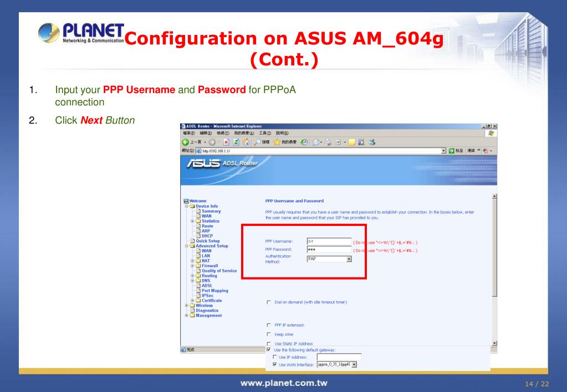Click the Use IP Address text box

(x=339, y=357)
